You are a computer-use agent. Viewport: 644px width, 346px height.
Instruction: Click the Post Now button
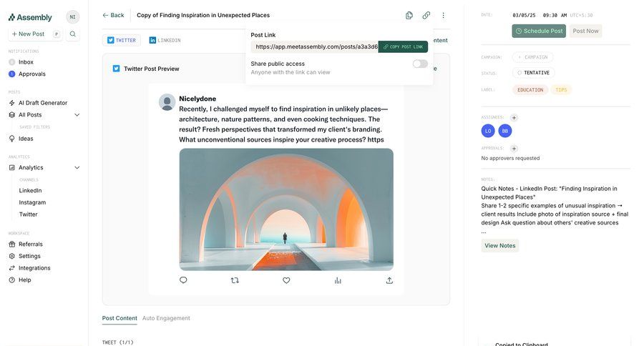click(585, 31)
